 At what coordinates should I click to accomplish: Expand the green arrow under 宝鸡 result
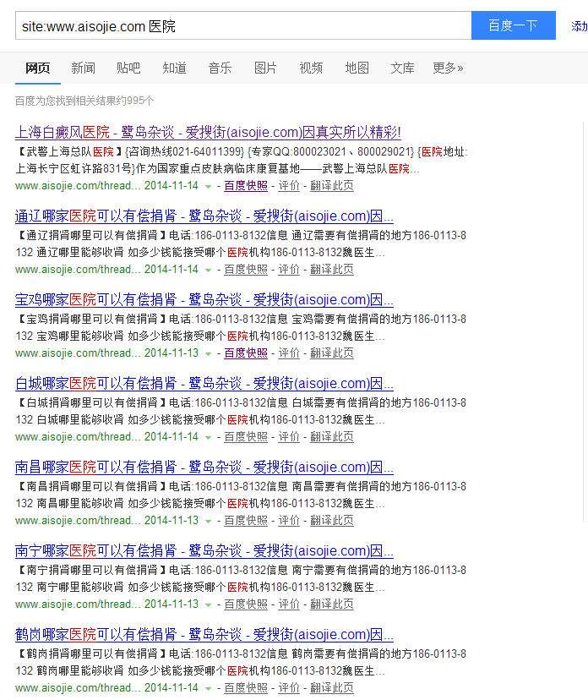click(x=208, y=354)
